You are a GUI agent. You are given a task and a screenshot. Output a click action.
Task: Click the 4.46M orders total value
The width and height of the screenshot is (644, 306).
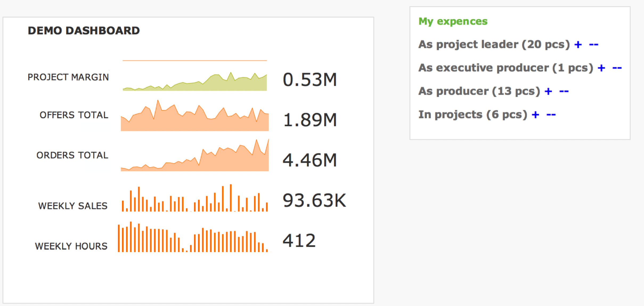[310, 160]
